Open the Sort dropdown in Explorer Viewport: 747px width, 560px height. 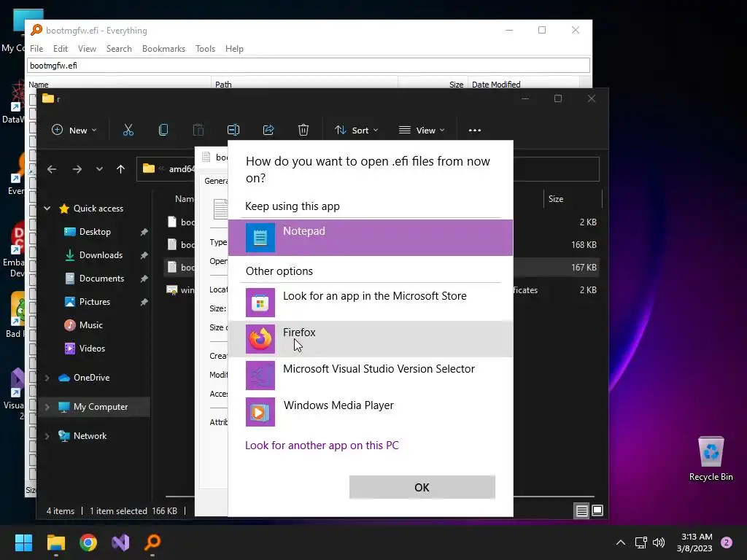click(x=356, y=130)
